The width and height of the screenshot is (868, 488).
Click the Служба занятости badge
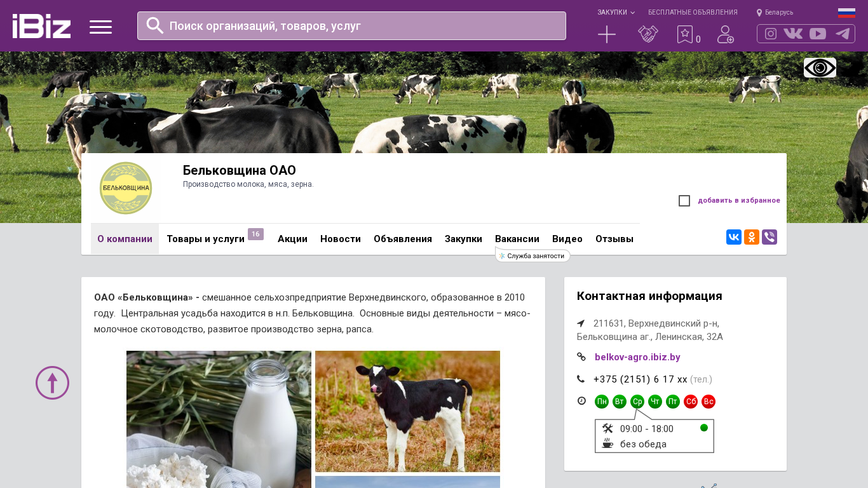pos(532,255)
